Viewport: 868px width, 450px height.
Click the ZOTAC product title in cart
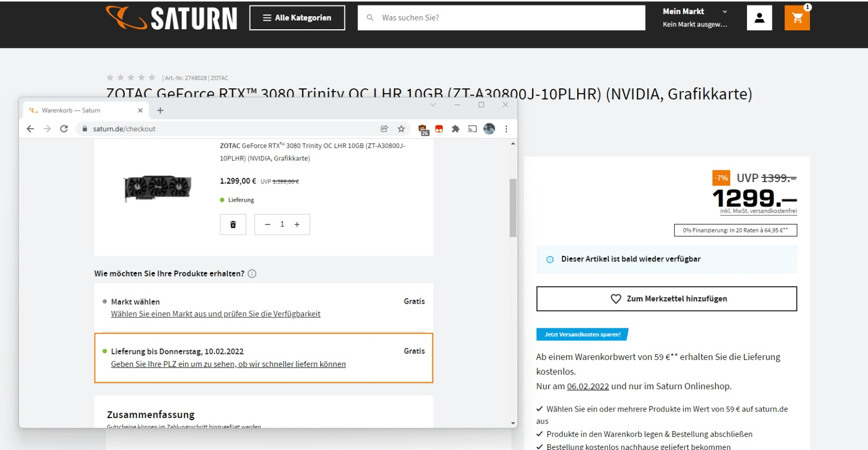[312, 152]
